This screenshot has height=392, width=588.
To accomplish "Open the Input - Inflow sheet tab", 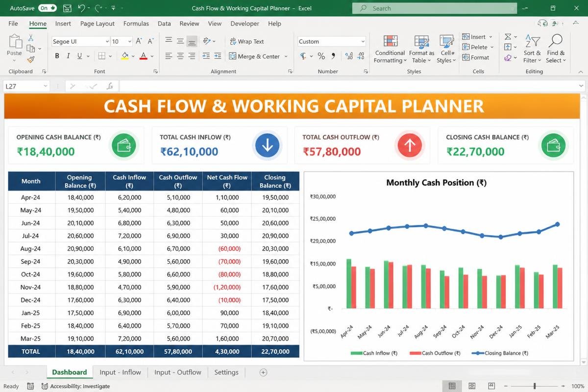I will 121,372.
